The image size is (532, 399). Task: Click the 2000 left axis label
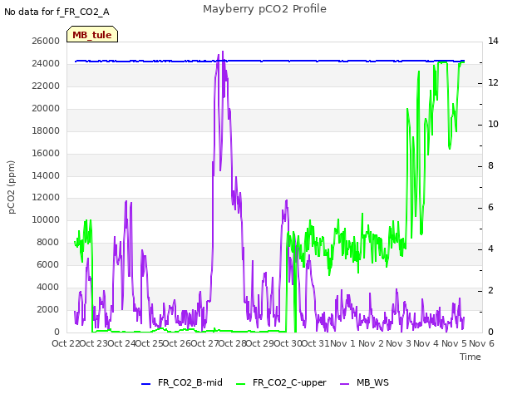48,309
